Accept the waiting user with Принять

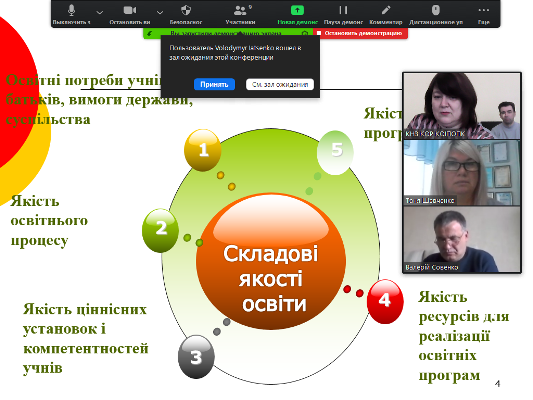click(x=214, y=84)
